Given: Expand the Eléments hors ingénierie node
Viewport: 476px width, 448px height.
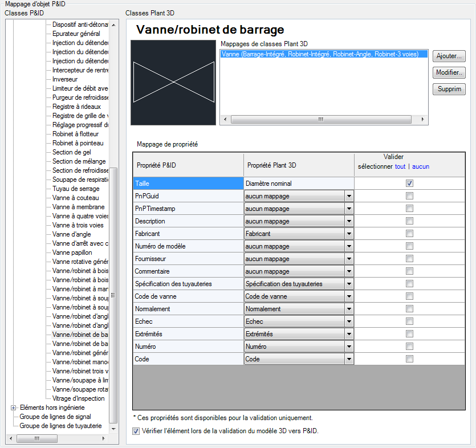Looking at the screenshot, I should coord(13,408).
